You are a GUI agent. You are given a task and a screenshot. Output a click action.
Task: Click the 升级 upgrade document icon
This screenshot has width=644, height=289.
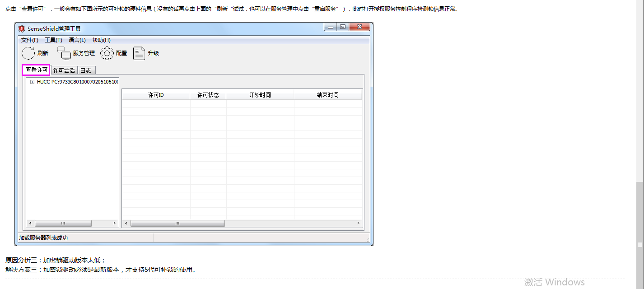click(139, 53)
